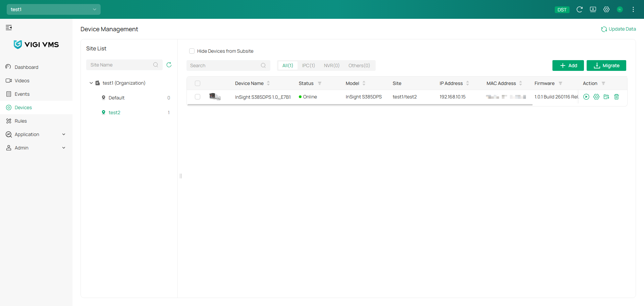Open Videos in sidebar
The width and height of the screenshot is (644, 306).
coord(36,81)
